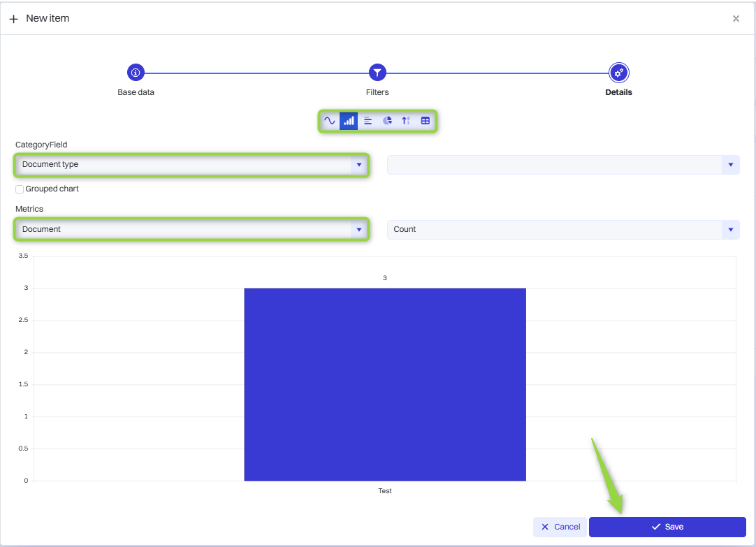
Task: Click the Save button
Action: [667, 527]
